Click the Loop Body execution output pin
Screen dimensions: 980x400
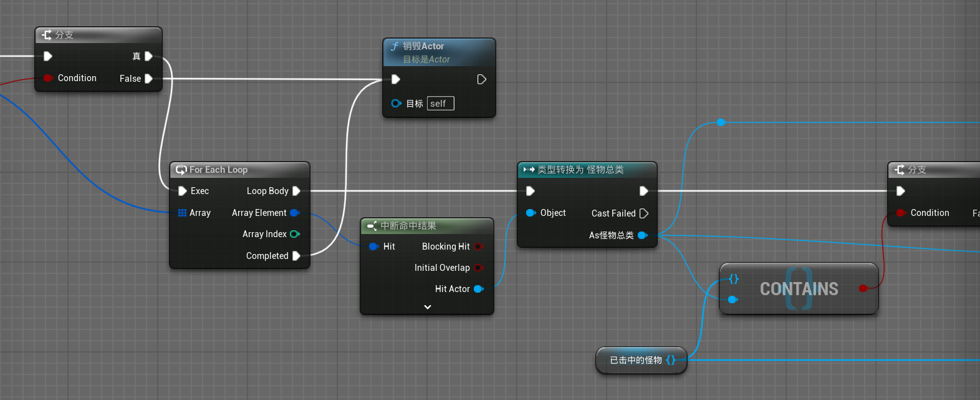(x=297, y=191)
